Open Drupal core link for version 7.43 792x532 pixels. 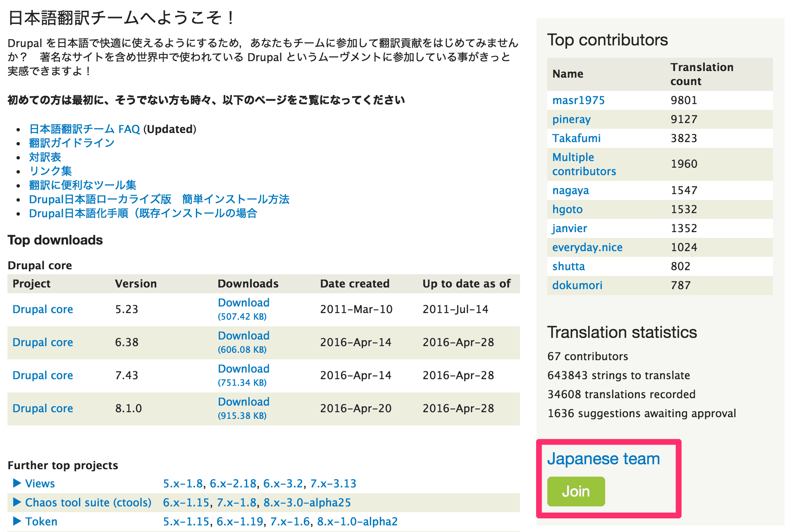[43, 375]
